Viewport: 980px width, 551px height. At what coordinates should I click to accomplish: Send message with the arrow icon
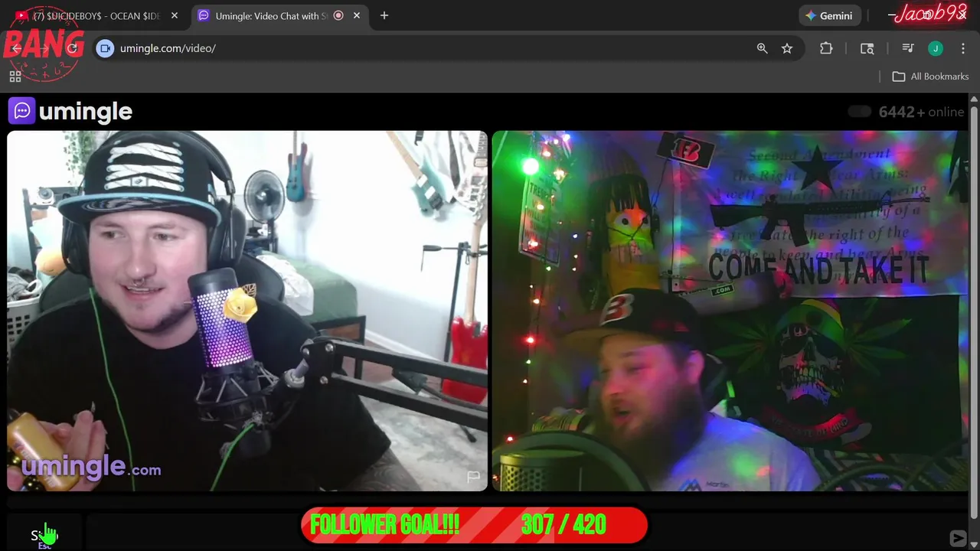(x=958, y=539)
